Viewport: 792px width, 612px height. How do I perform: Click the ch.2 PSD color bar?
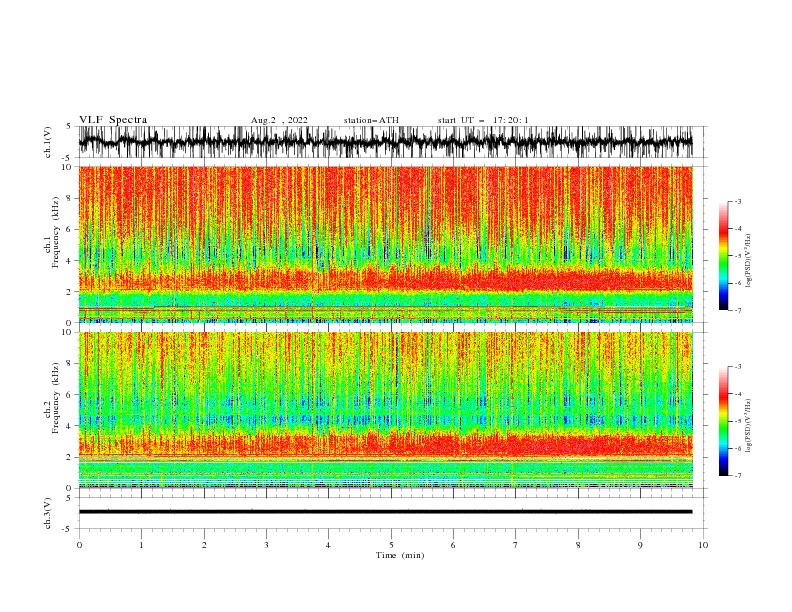click(723, 421)
